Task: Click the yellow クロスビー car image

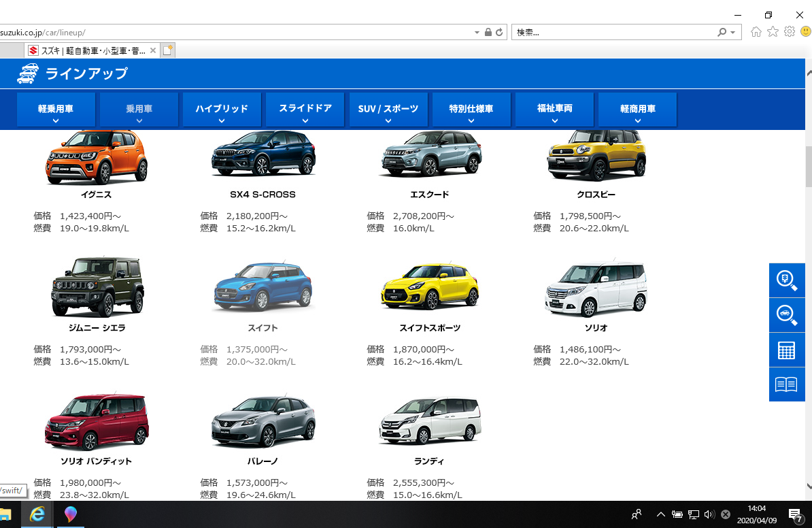Action: pos(596,154)
